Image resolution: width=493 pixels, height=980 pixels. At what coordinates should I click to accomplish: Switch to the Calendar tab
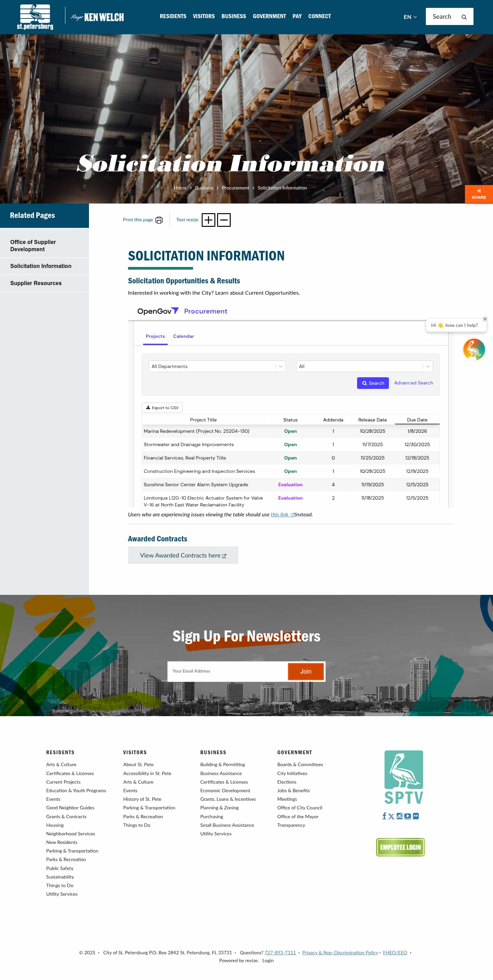tap(183, 336)
